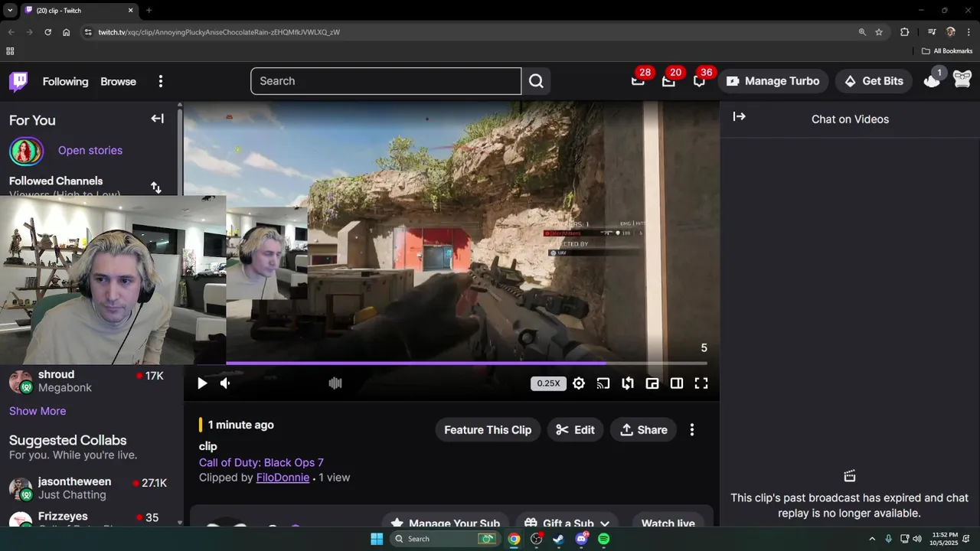
Task: Open the audio waveform control on player
Action: point(335,383)
